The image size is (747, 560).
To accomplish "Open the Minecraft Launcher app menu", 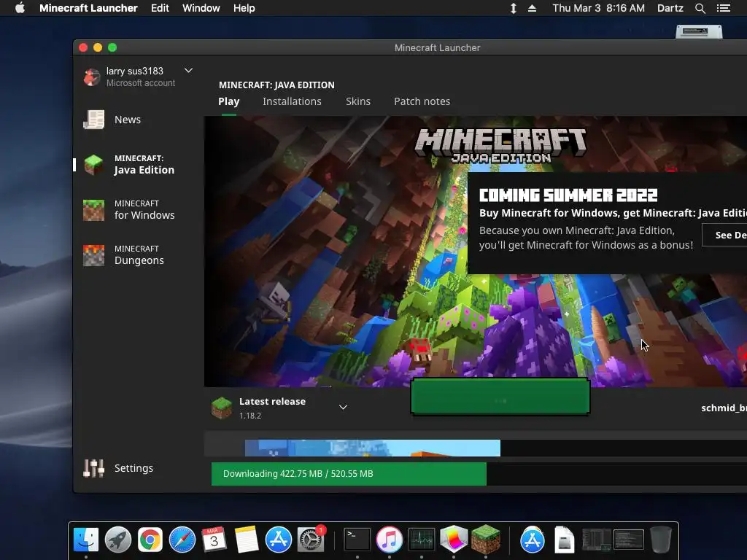I will pos(88,8).
